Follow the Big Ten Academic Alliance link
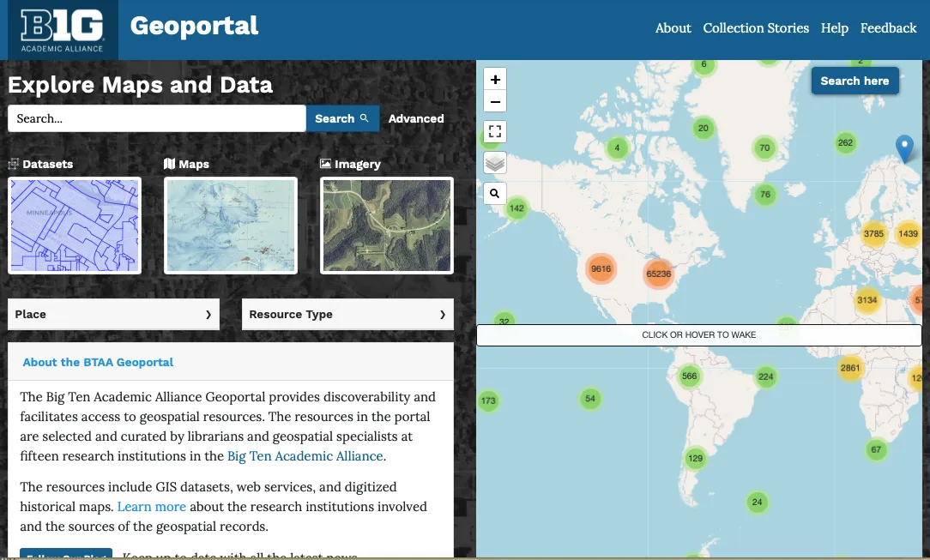The height and width of the screenshot is (560, 930). [305, 456]
